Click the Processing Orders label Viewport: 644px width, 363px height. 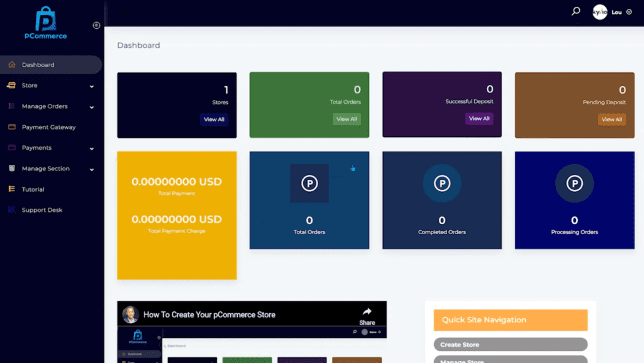coord(575,232)
